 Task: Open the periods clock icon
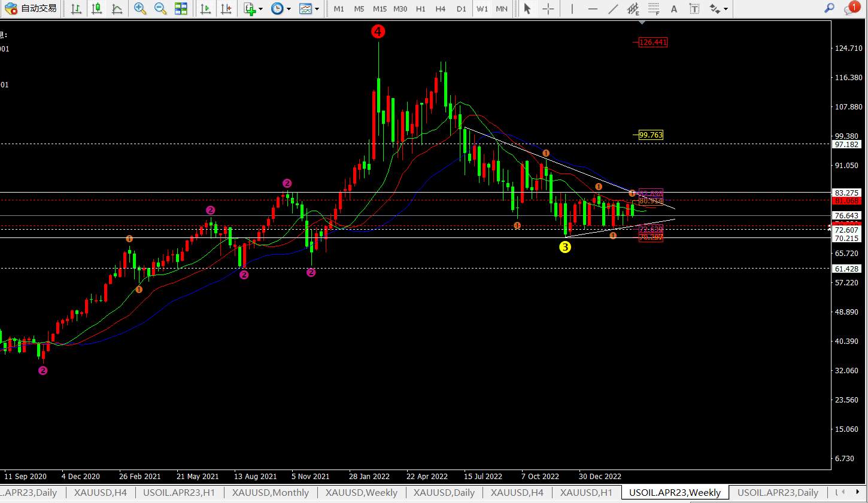coord(277,8)
